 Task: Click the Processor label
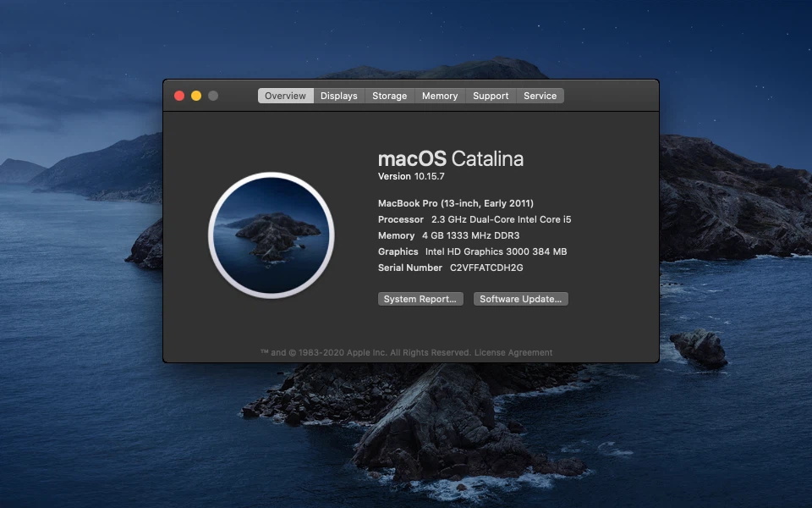[x=401, y=219]
